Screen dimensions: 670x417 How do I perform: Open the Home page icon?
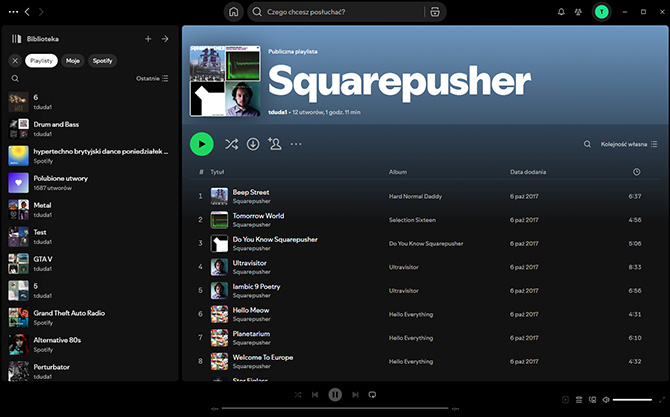tap(233, 12)
